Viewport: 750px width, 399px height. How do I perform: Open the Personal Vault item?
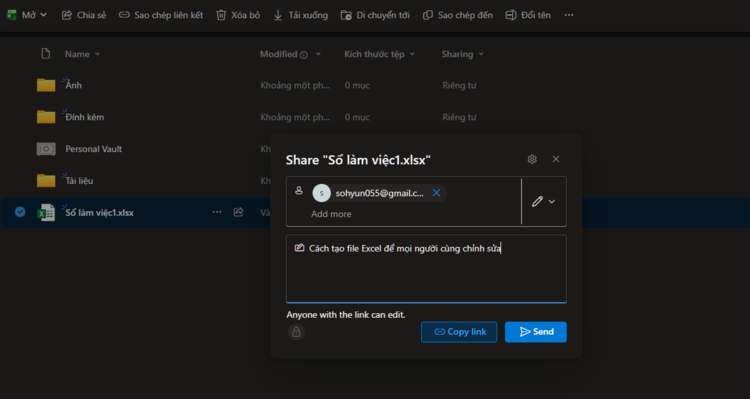(94, 149)
